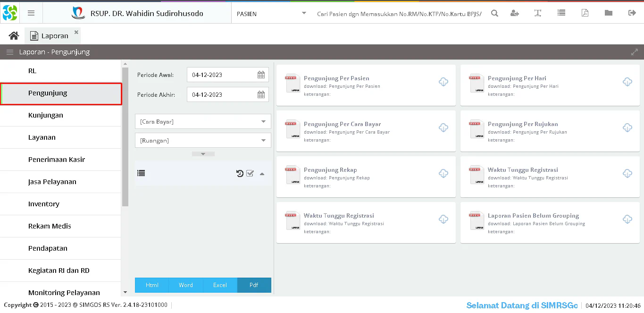644x313 pixels.
Task: Close the Laporan tab
Action: pos(76,32)
